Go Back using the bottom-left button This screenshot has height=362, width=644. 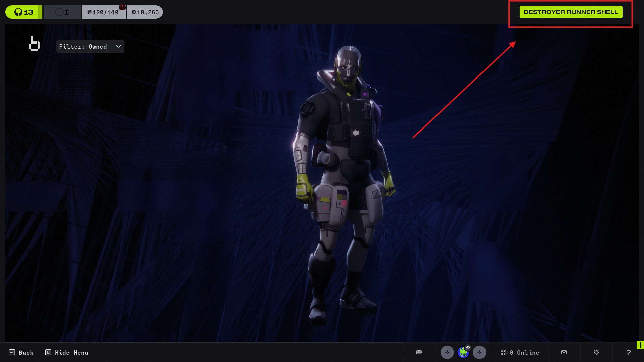[x=21, y=353]
